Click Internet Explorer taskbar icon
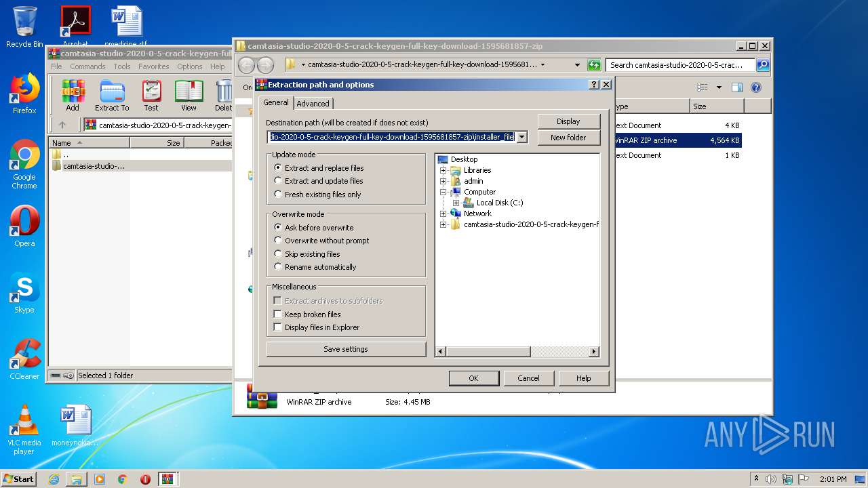The image size is (868, 488). 54,479
